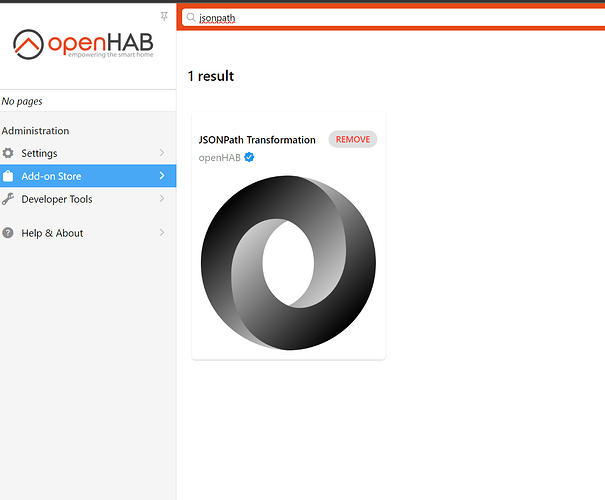Select Developer Tools in the sidebar

coord(88,199)
